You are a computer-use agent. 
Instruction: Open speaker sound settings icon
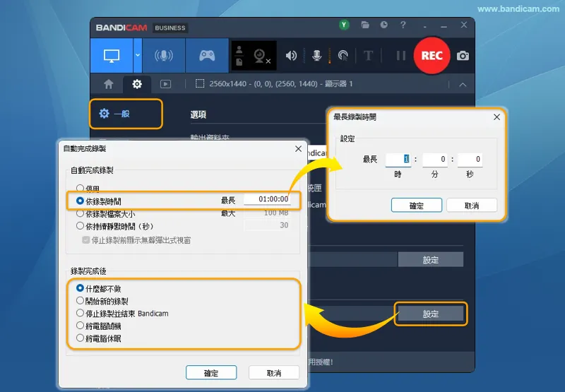point(291,56)
